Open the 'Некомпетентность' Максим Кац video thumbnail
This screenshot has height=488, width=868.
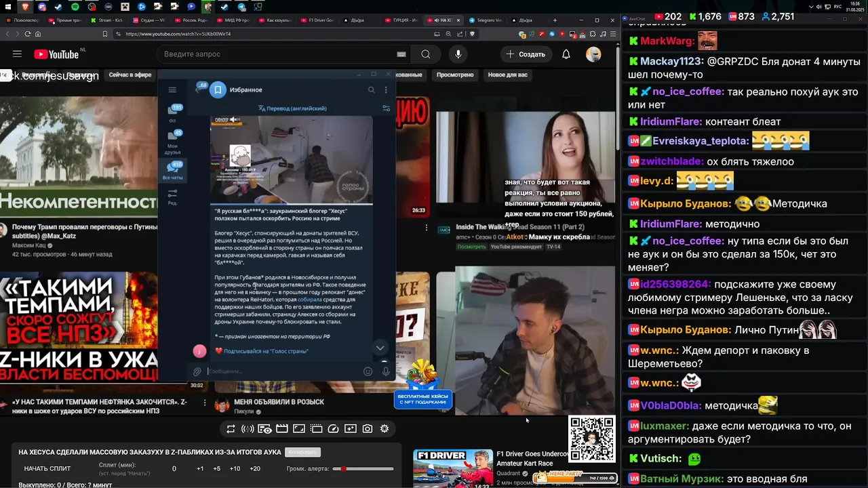[79, 157]
